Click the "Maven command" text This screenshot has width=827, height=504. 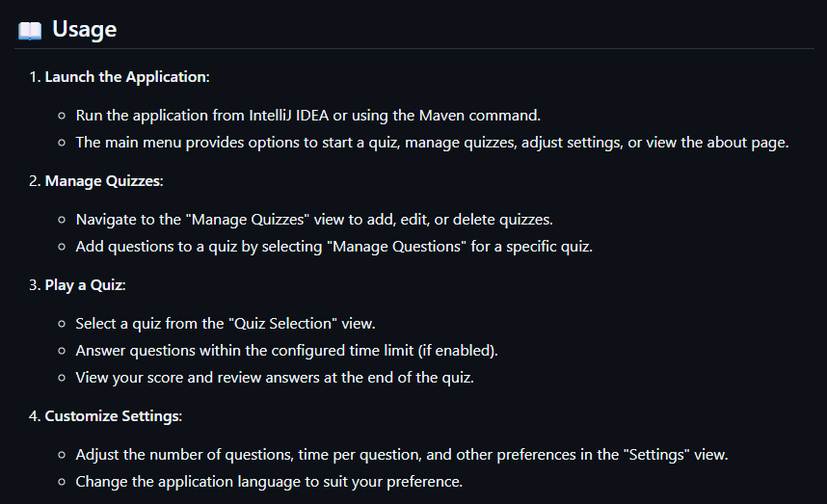click(x=468, y=116)
